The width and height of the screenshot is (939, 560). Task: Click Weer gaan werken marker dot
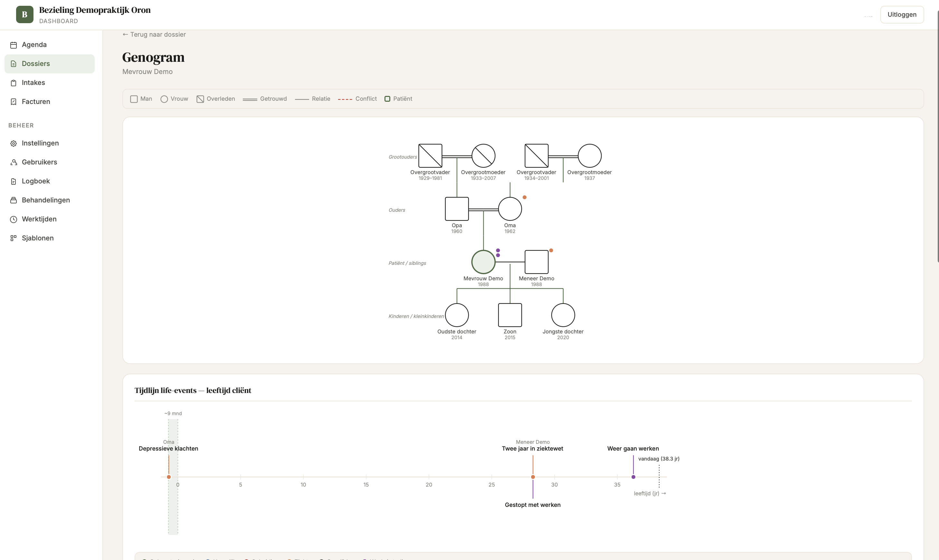coord(633,477)
